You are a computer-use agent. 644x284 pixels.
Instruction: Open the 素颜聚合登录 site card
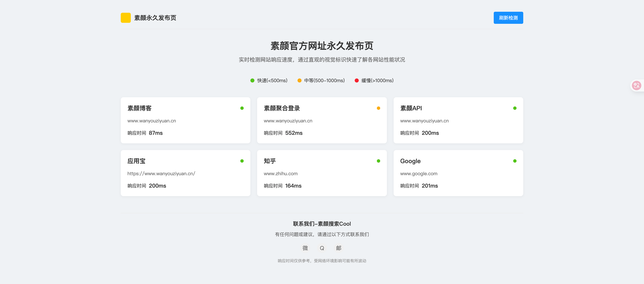pyautogui.click(x=322, y=120)
